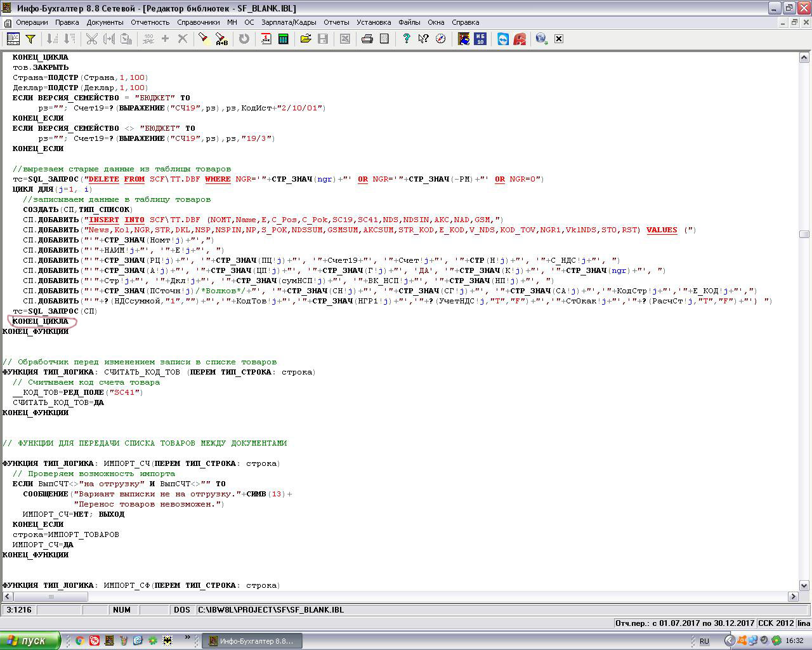
Task: Click the file path in status bar
Action: 271,610
